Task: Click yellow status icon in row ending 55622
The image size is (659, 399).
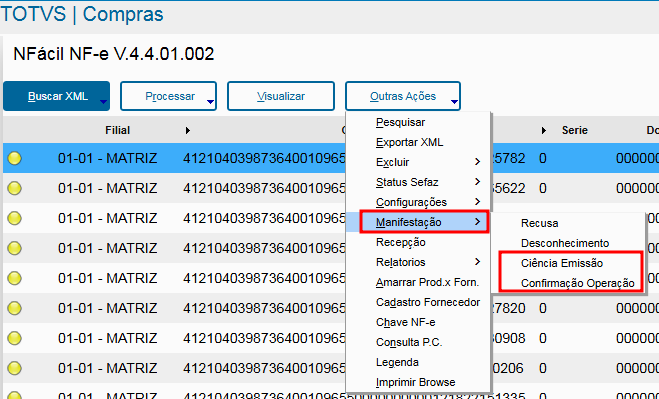Action: 14,188
